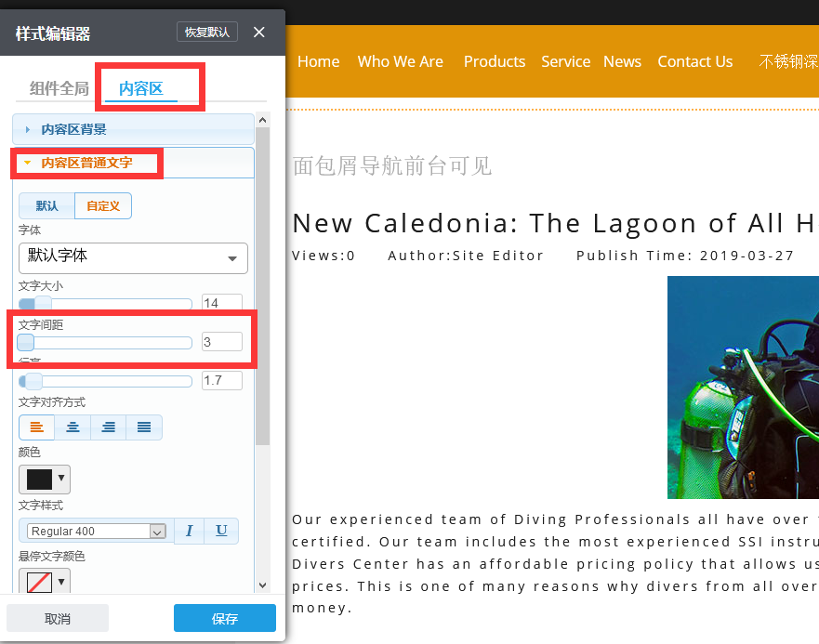Click the 保存 save button
This screenshot has width=819, height=644.
tap(224, 618)
